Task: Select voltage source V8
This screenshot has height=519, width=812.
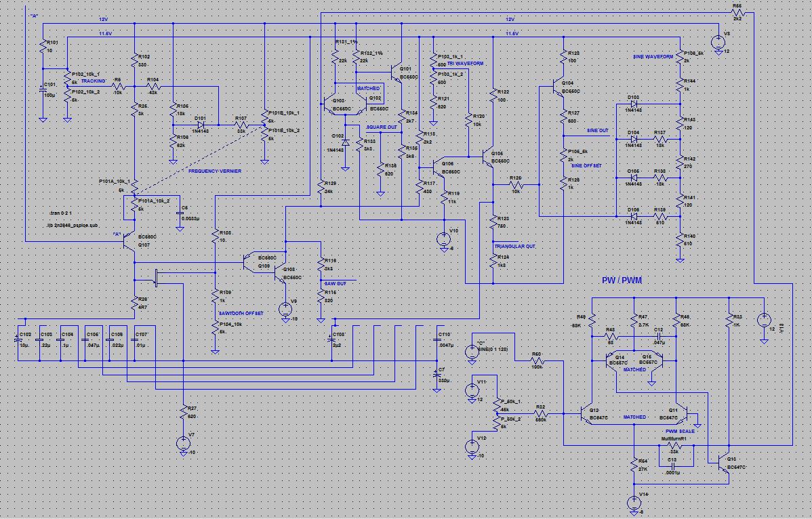Action: click(285, 310)
